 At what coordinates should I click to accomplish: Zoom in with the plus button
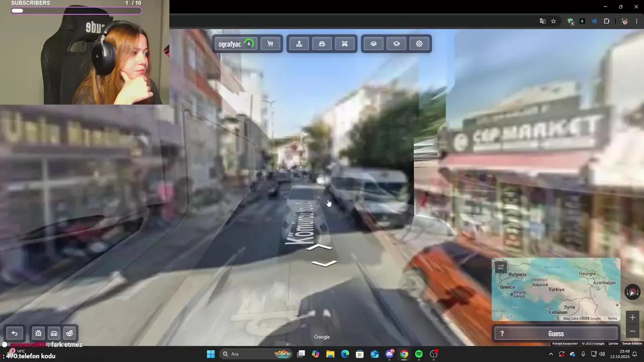tap(632, 318)
